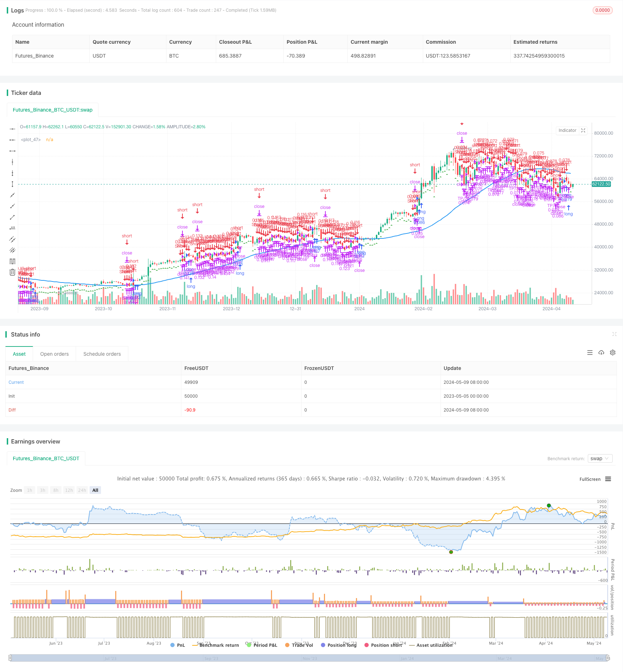Viewport: 623px width, 672px height.
Task: Select the diagonal straight line drawing tool
Action: point(12,195)
